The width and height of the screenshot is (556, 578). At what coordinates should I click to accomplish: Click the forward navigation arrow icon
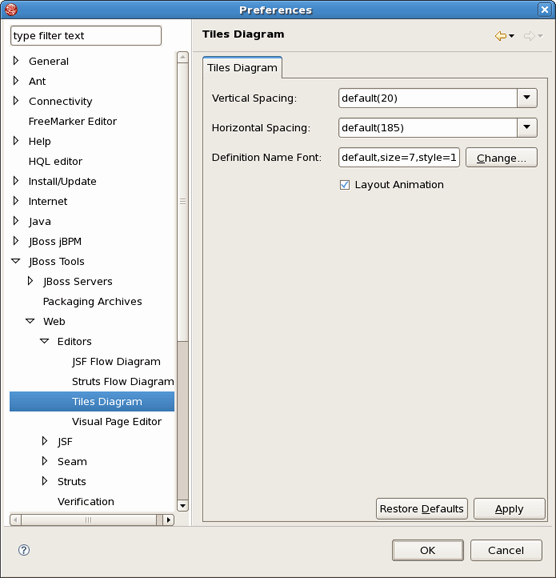click(529, 36)
